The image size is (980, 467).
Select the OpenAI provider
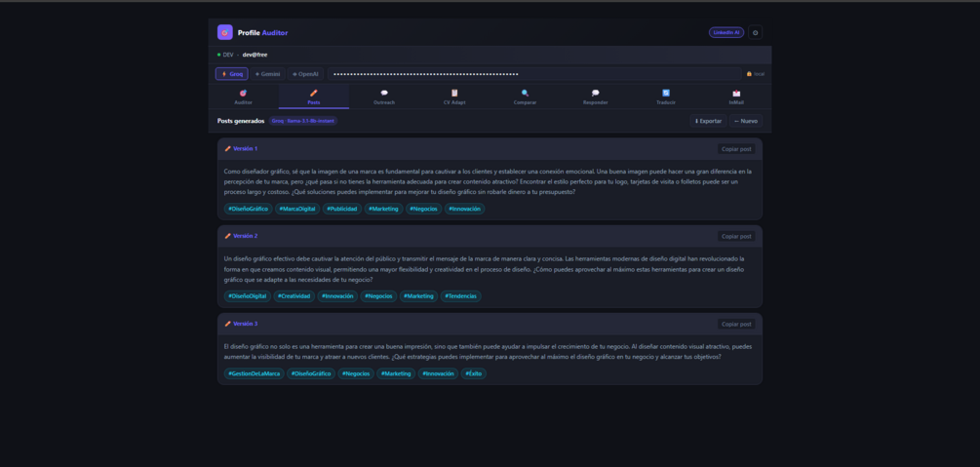pos(305,74)
